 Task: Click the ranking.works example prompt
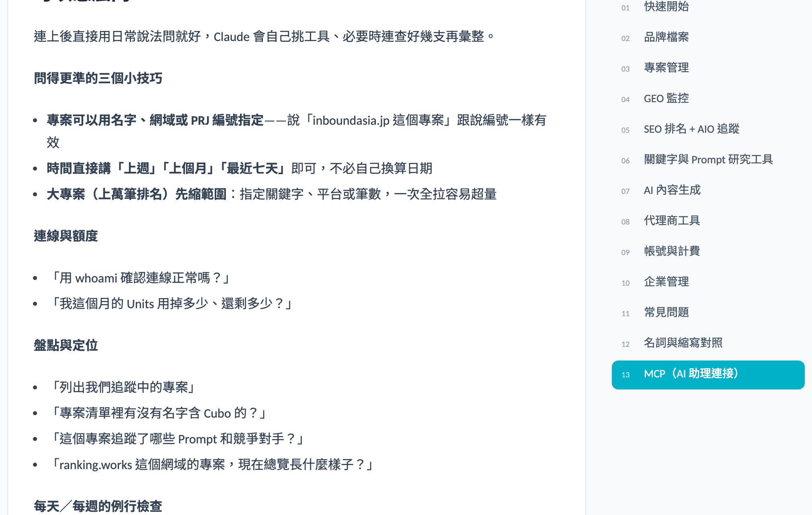coord(211,465)
